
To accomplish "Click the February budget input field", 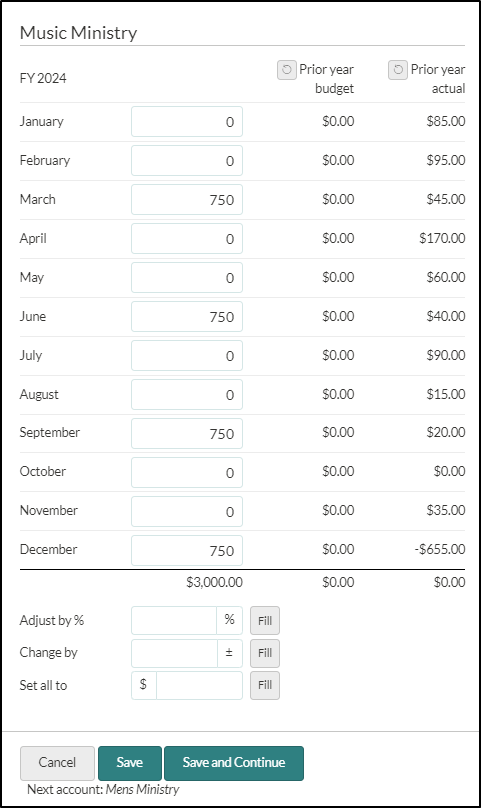I will pyautogui.click(x=187, y=161).
